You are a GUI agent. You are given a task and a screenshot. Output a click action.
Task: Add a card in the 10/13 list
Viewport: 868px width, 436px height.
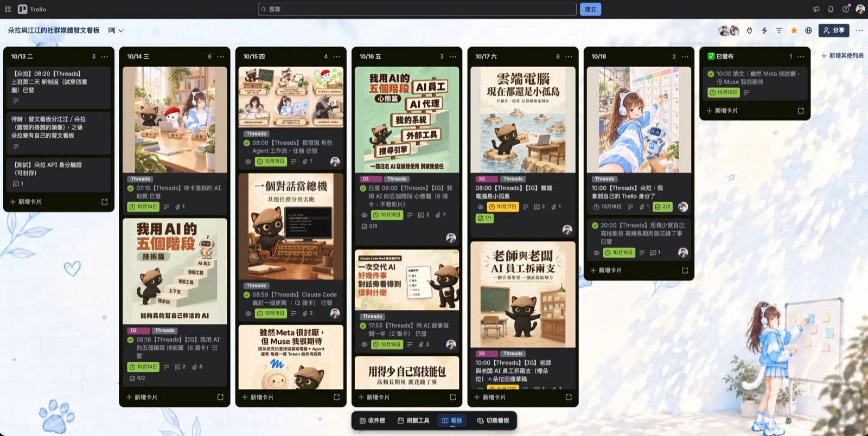(25, 202)
